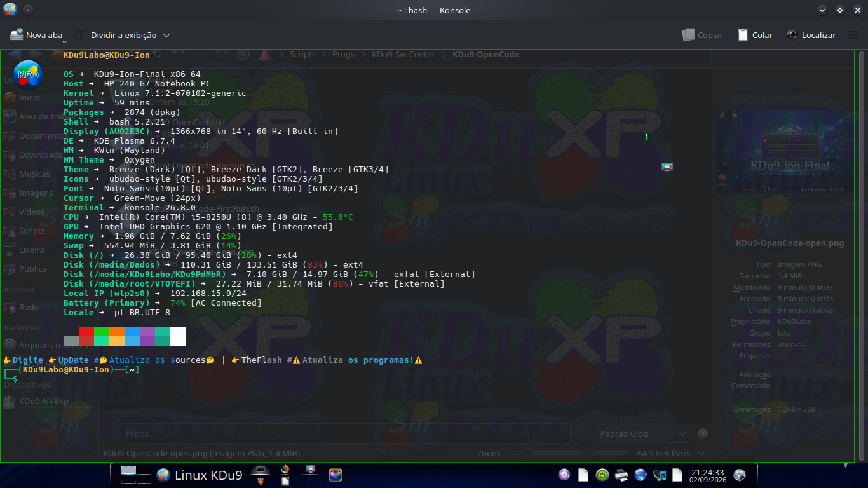This screenshot has width=868, height=488.
Task: Toggle the pin window button in titlebar
Action: (x=29, y=10)
